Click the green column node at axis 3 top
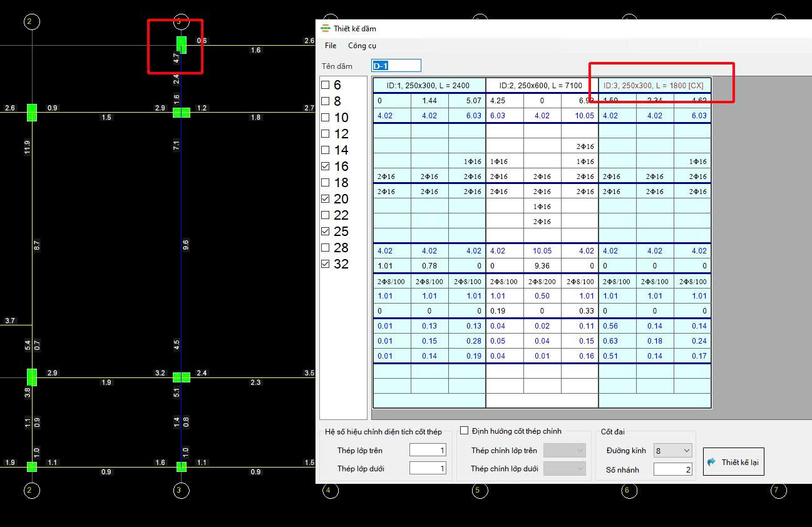The width and height of the screenshot is (812, 527). pyautogui.click(x=182, y=44)
